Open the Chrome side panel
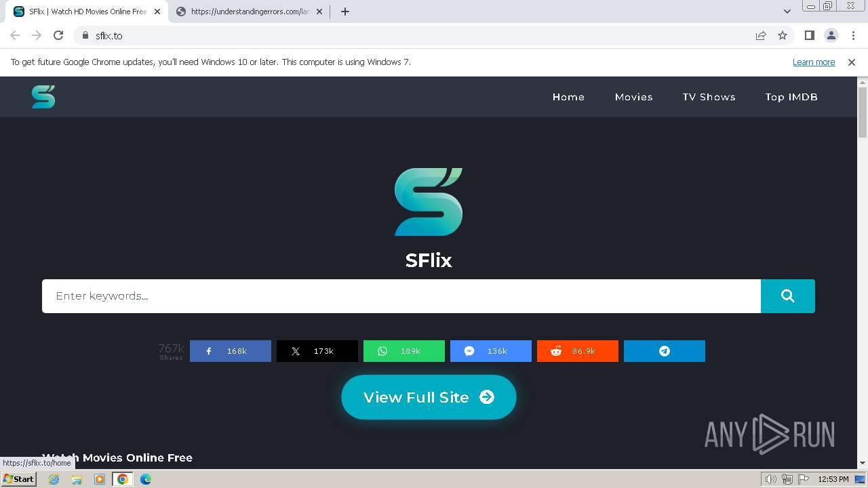Viewport: 868px width, 488px height. (x=809, y=35)
